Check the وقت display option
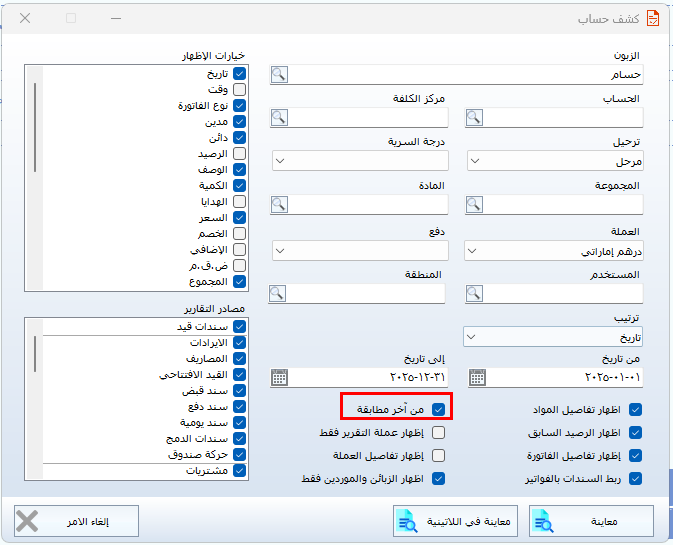This screenshot has height=545, width=673. pyautogui.click(x=239, y=89)
